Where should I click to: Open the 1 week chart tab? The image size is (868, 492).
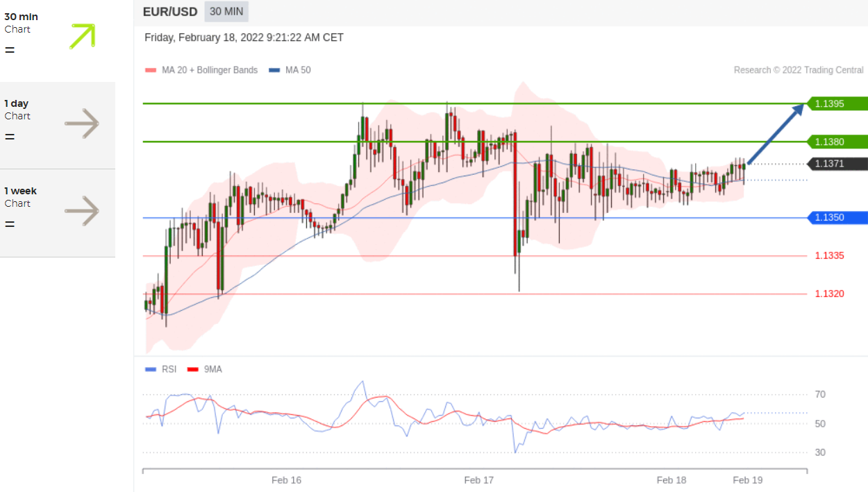pos(58,212)
